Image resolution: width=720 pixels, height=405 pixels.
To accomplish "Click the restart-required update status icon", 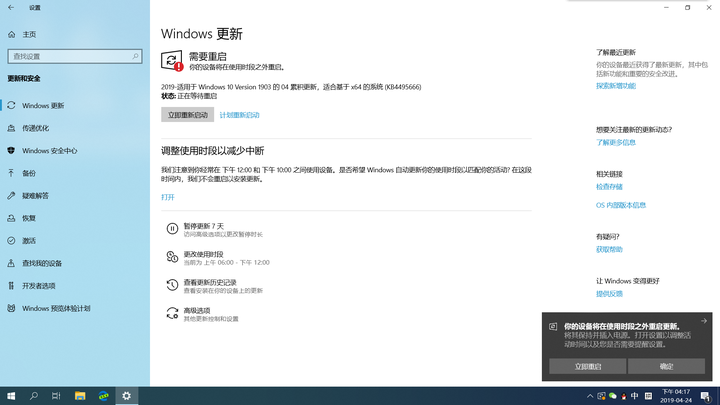I will click(172, 61).
